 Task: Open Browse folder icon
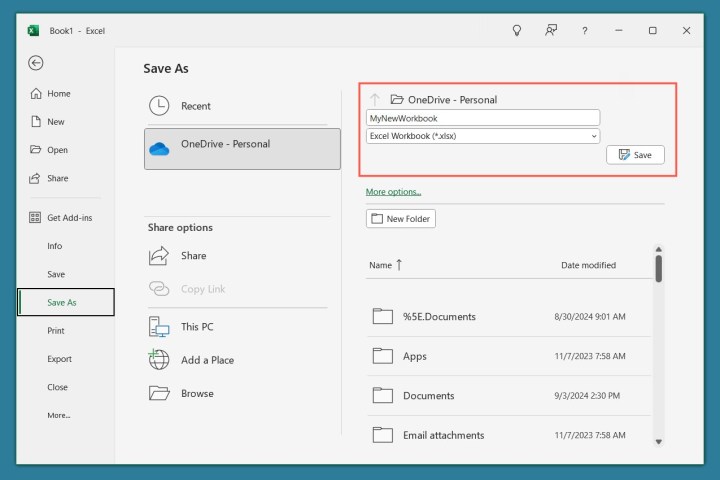pyautogui.click(x=159, y=393)
